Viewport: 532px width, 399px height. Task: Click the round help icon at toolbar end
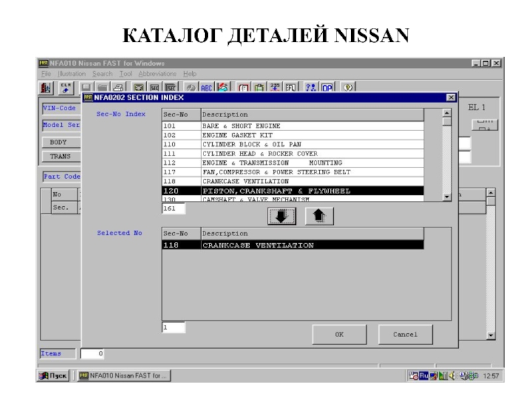347,88
